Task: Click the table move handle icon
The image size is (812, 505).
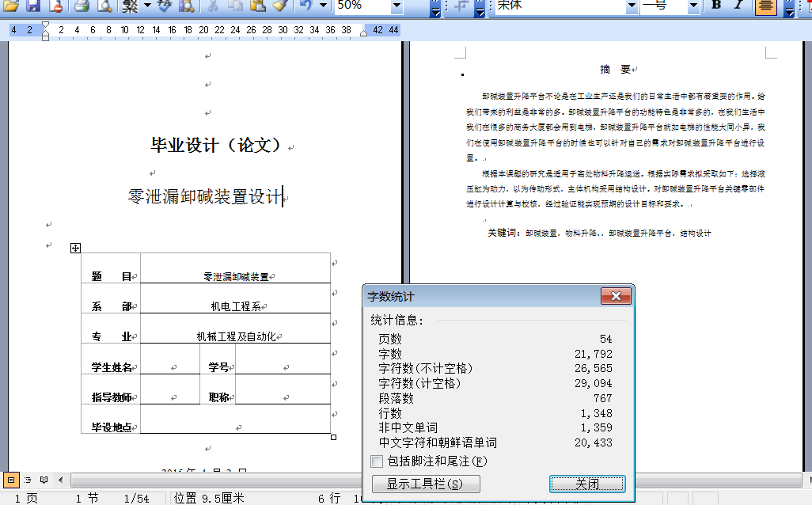Action: [x=76, y=248]
